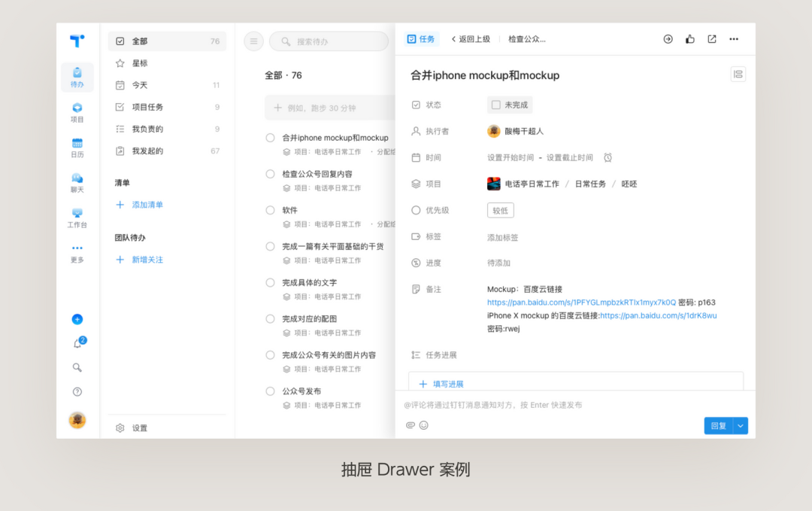
Task: Complete task 合并iphone mockup和mockup in list
Action: [271, 138]
